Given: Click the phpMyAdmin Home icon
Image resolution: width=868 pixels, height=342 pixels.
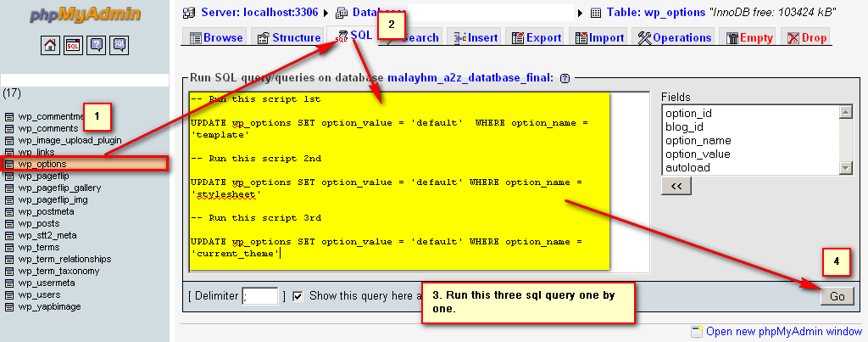Looking at the screenshot, I should pos(50,45).
